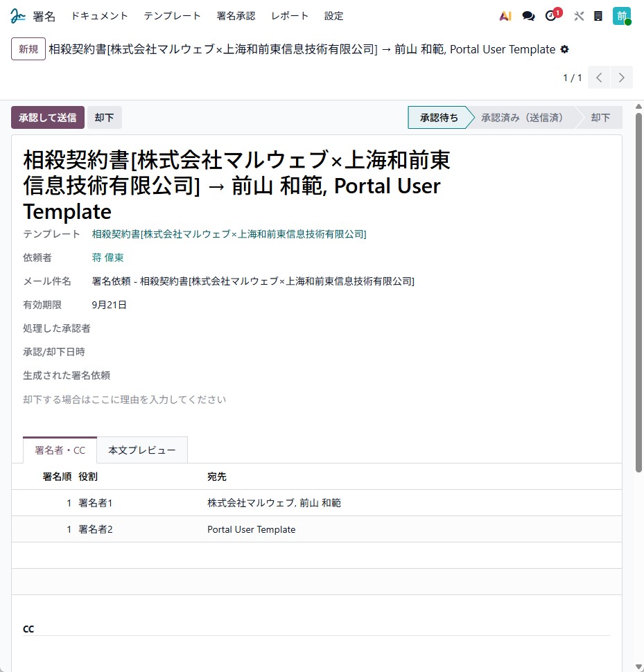
Task: Open the 設定 menu
Action: tap(333, 17)
